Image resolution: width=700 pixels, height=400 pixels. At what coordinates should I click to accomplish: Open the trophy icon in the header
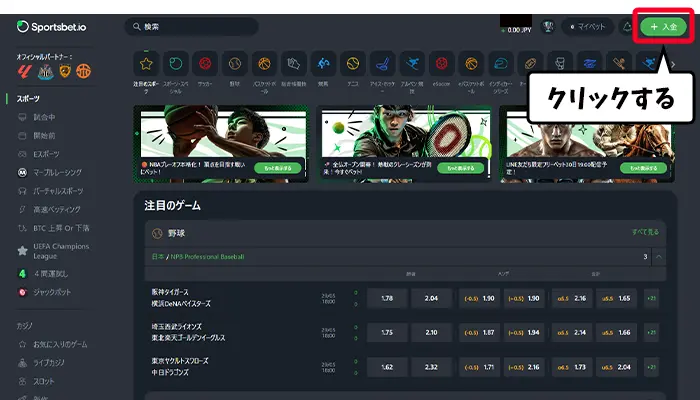pyautogui.click(x=548, y=27)
